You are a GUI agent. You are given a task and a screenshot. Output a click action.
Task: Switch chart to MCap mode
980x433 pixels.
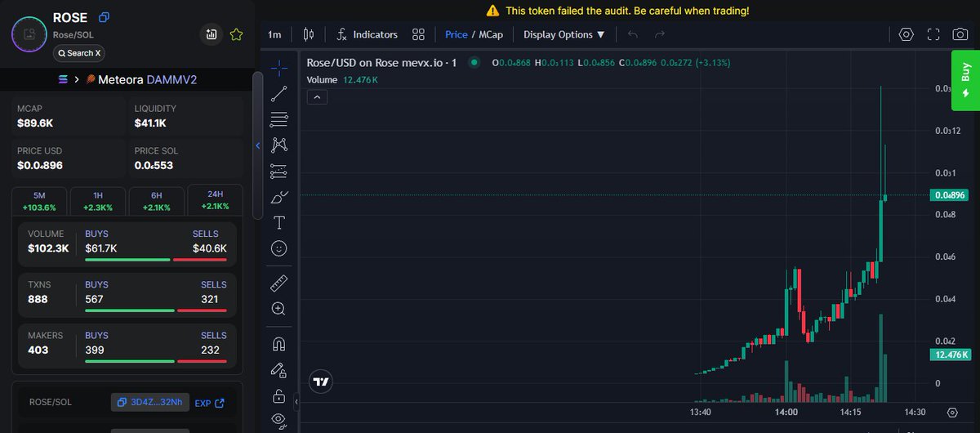[491, 34]
